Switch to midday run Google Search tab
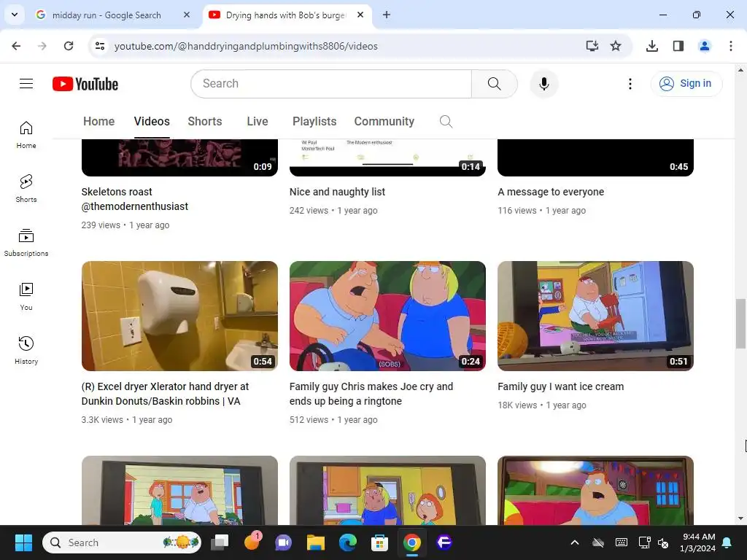The image size is (747, 560). point(107,15)
